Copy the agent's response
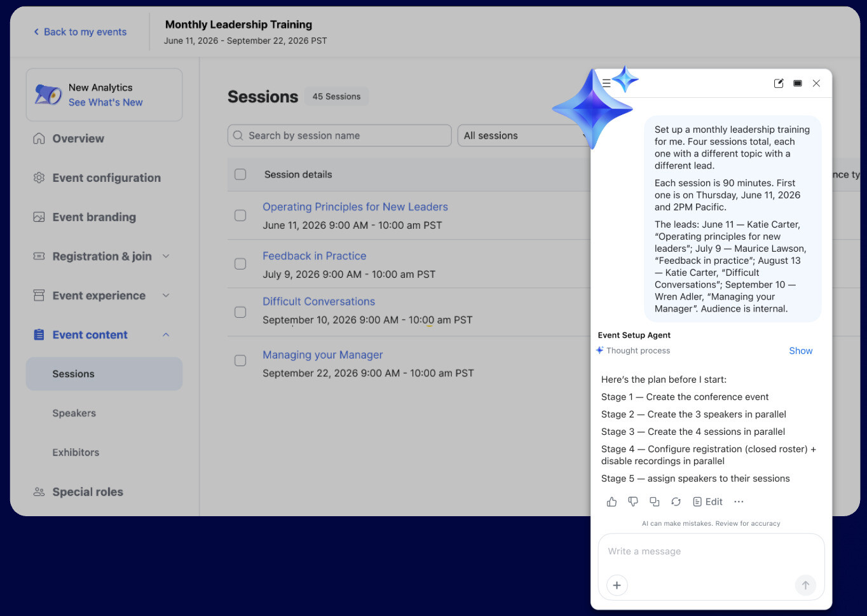 (x=654, y=502)
